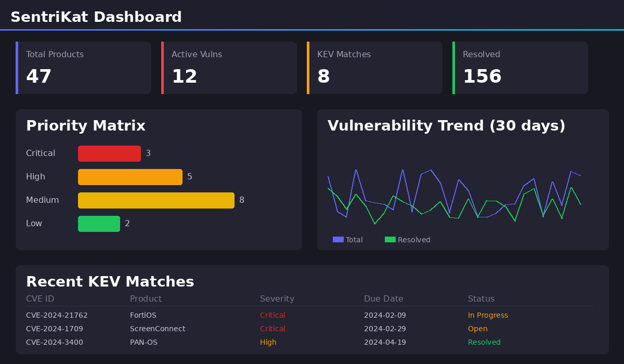Open the Resolved summary card
The image size is (624, 364).
pos(520,68)
